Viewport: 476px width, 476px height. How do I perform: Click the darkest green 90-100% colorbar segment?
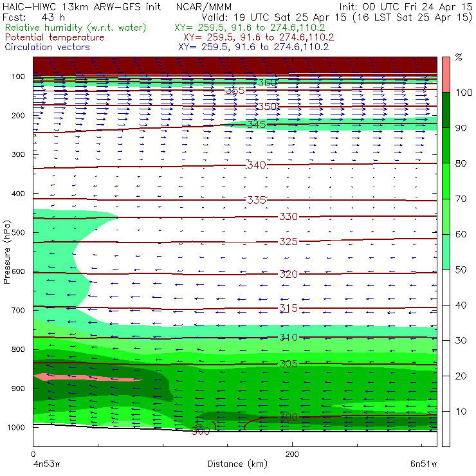446,110
